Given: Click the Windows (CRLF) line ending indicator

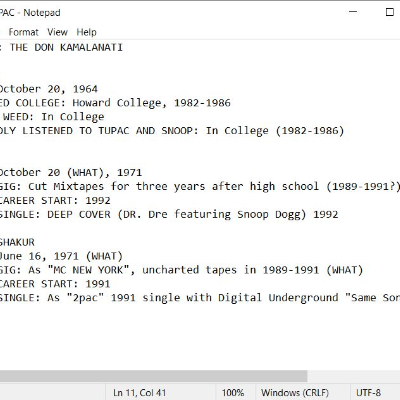Looking at the screenshot, I should pos(295,393).
